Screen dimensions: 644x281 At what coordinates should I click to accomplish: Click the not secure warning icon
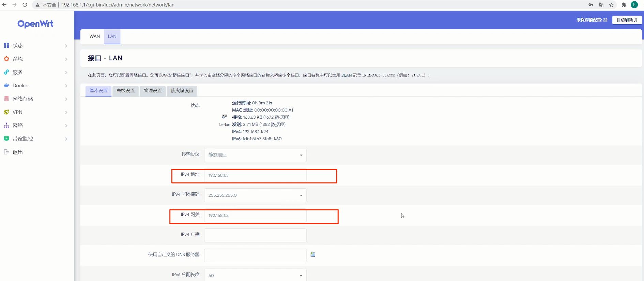click(x=37, y=5)
